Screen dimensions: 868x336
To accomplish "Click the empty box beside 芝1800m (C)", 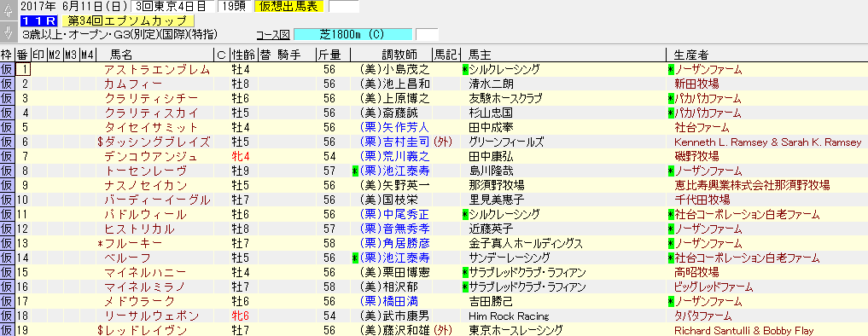I will pos(426,34).
